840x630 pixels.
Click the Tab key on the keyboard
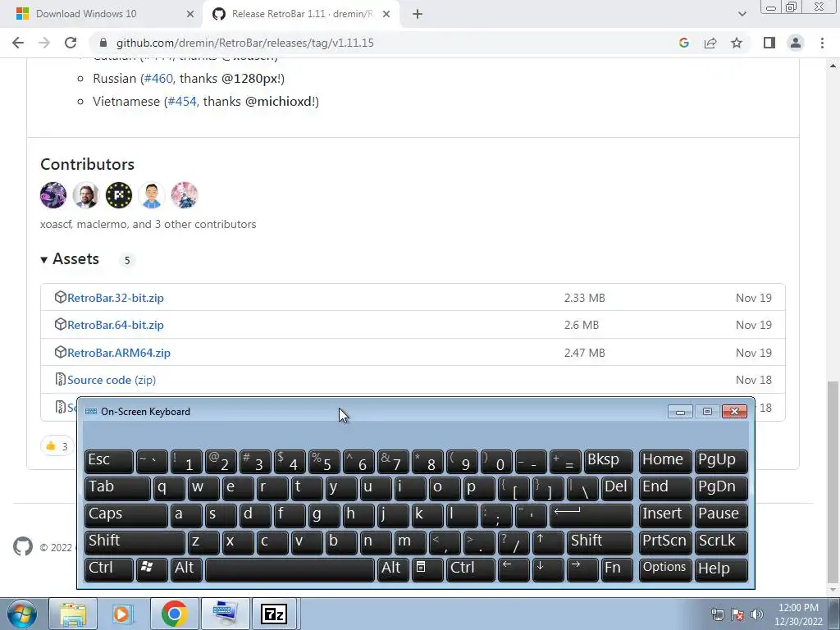point(117,488)
